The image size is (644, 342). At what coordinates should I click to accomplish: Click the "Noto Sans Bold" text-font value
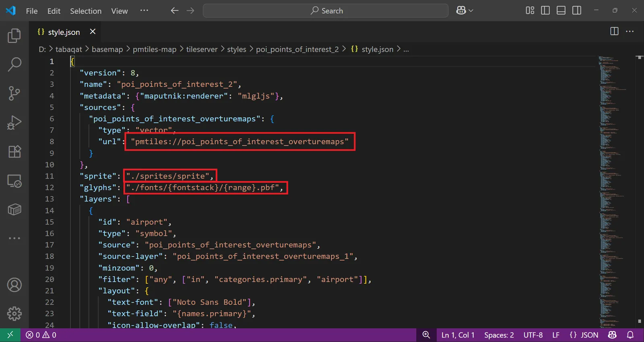click(209, 302)
